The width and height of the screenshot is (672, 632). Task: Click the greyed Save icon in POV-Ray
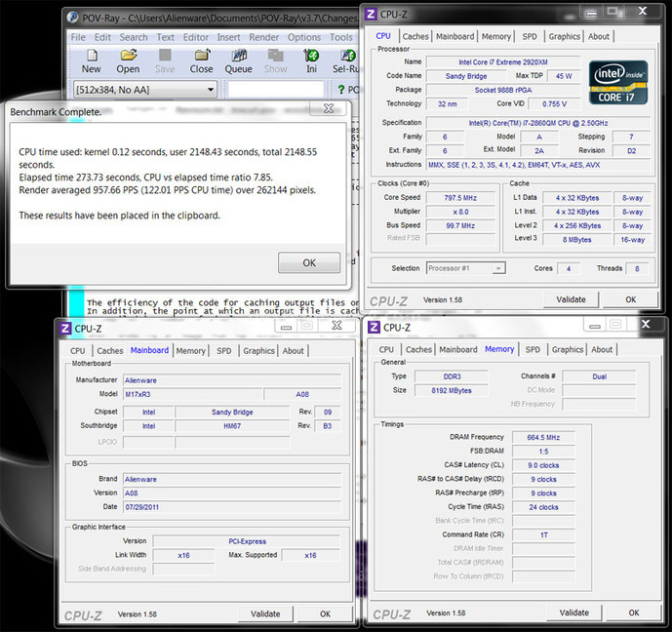[x=165, y=55]
